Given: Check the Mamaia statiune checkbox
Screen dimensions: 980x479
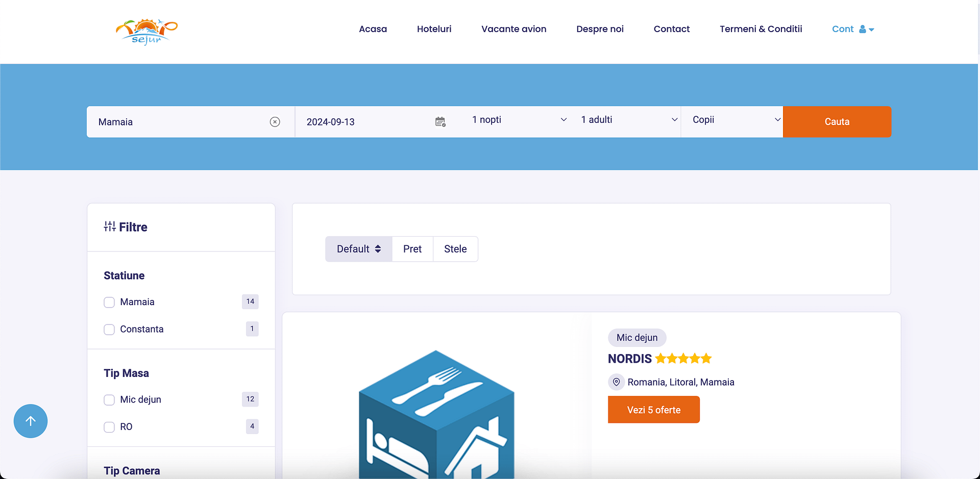Looking at the screenshot, I should pyautogui.click(x=109, y=302).
